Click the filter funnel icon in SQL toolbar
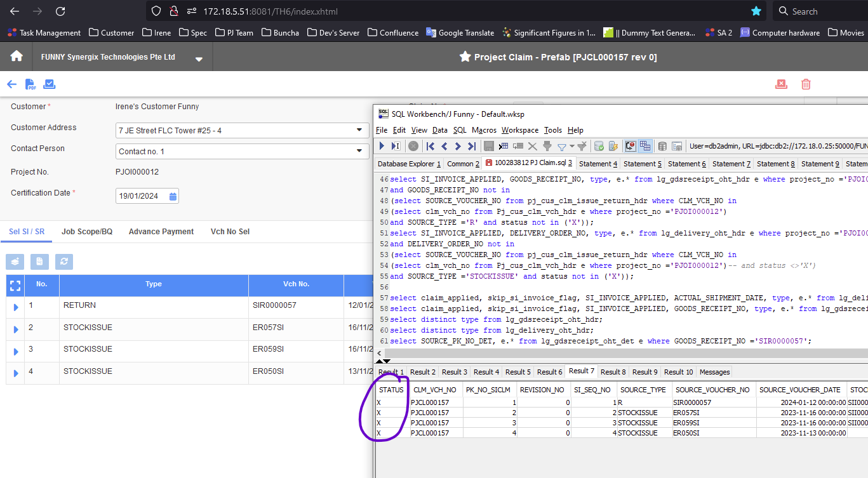Image resolution: width=868 pixels, height=478 pixels. [562, 146]
